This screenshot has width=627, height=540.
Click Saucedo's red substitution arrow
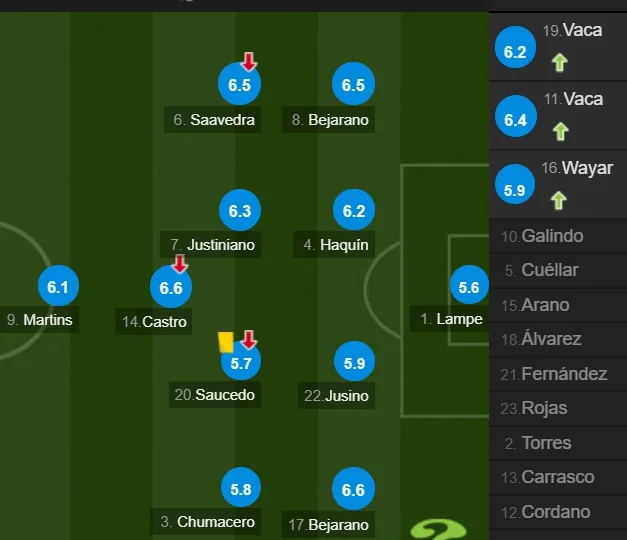pos(249,340)
